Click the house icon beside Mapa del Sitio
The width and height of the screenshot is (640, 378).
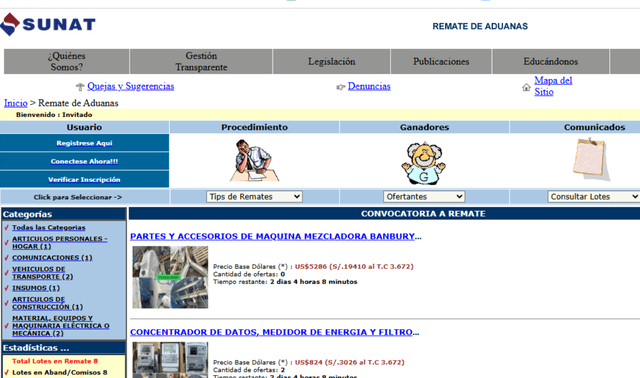tap(527, 87)
